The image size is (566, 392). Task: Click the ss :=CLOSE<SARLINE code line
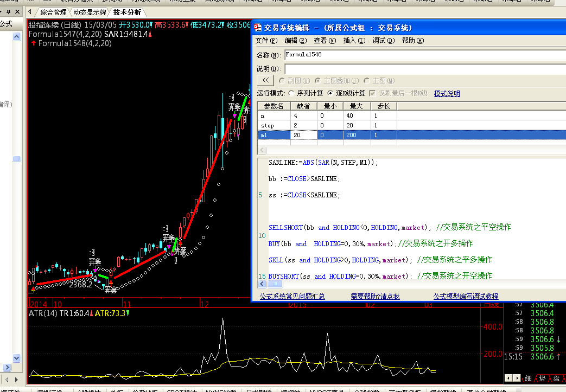pyautogui.click(x=304, y=195)
